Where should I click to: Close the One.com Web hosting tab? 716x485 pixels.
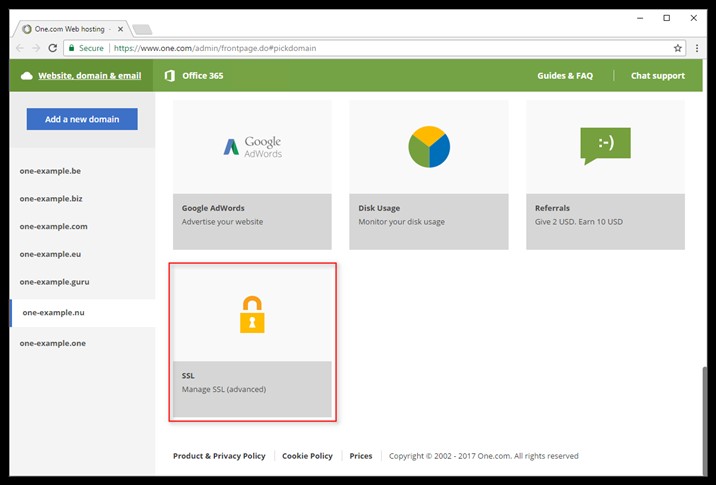point(120,29)
